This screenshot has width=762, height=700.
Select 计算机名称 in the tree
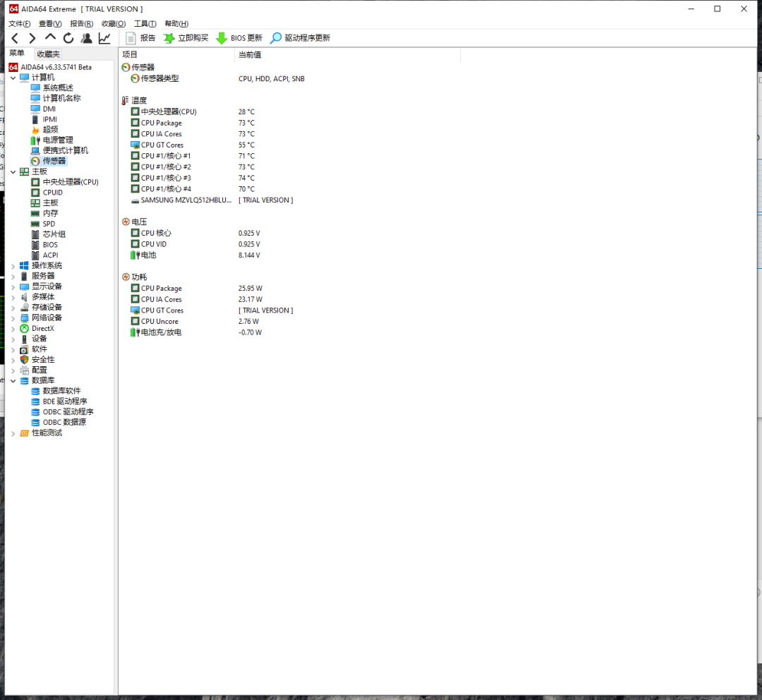[x=61, y=98]
